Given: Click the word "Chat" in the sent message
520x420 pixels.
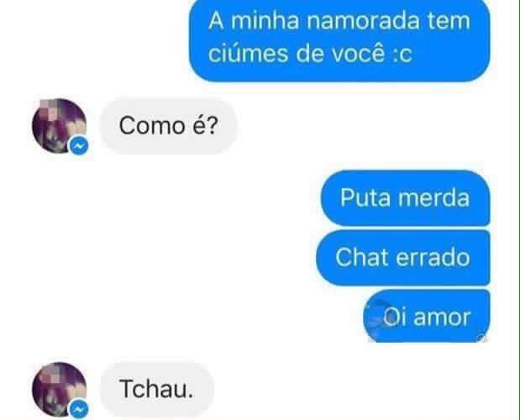Looking at the screenshot, I should [362, 257].
